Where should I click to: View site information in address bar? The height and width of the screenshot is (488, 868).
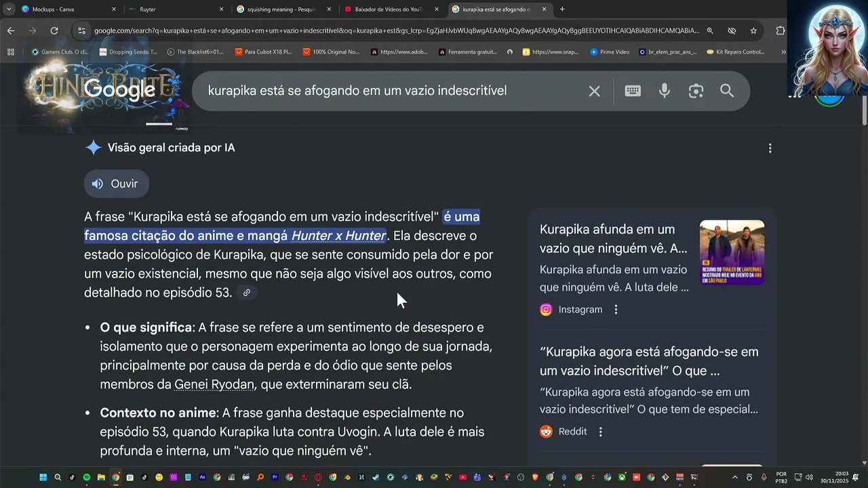pos(81,30)
